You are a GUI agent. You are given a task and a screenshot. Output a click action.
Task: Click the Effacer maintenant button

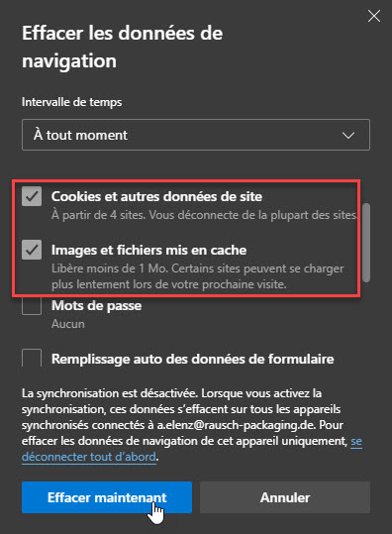tap(107, 497)
